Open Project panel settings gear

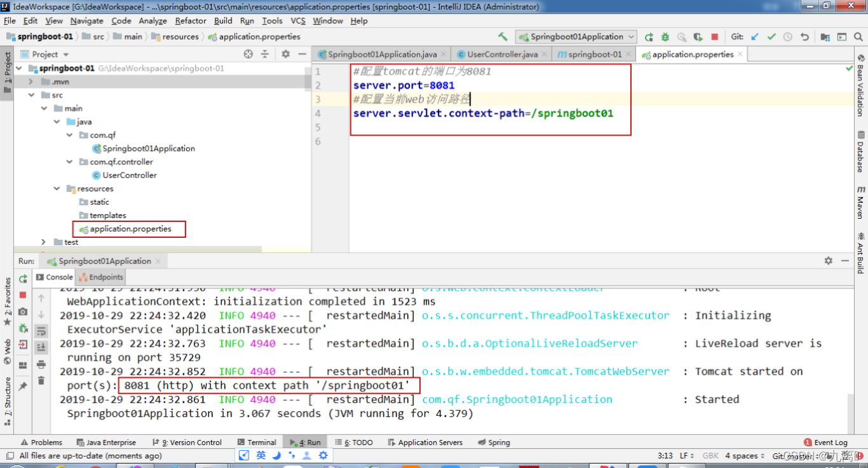(x=286, y=54)
